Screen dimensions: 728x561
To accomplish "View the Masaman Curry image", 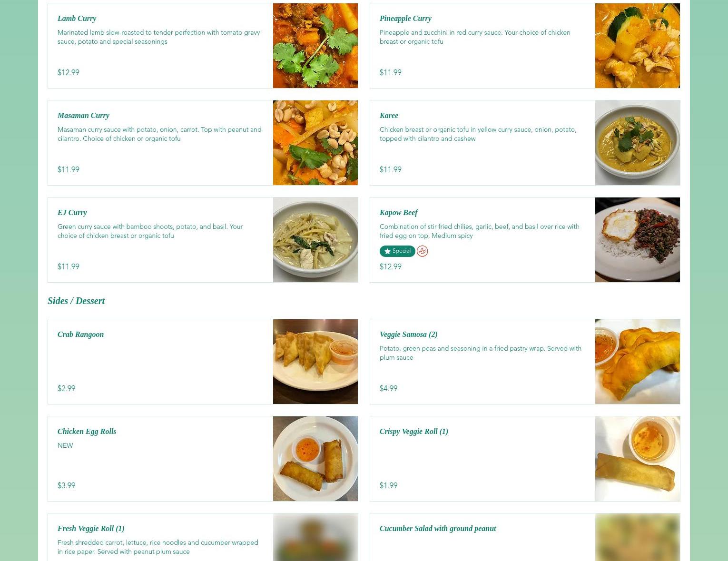I will coord(315,143).
